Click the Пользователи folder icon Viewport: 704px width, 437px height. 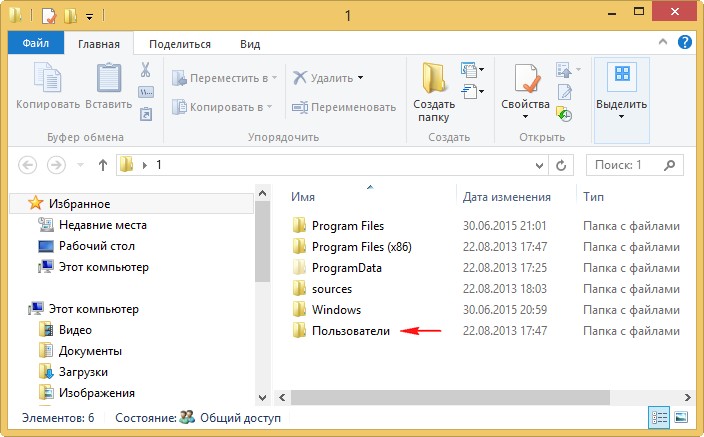coord(299,331)
